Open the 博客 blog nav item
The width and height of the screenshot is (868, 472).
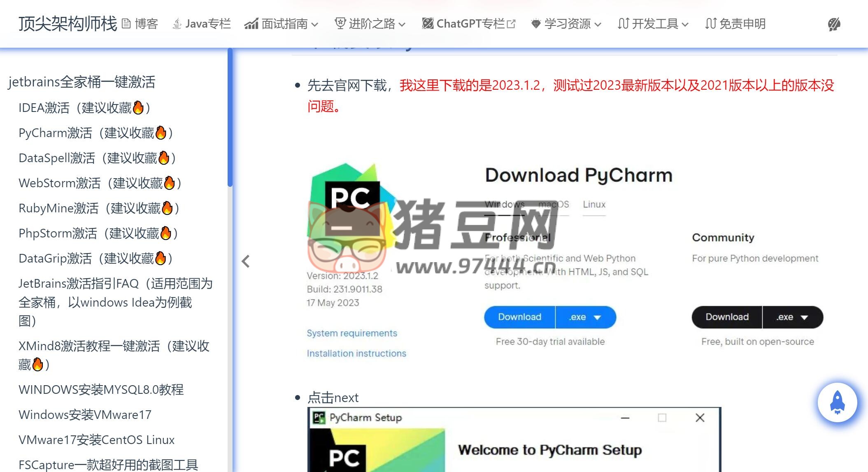tap(140, 24)
